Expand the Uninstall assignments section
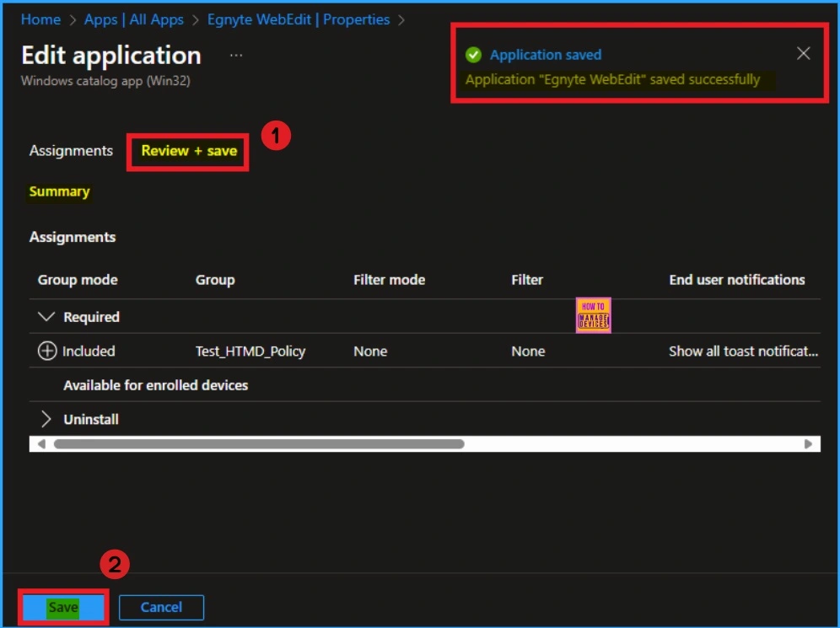The width and height of the screenshot is (840, 628). 46,419
